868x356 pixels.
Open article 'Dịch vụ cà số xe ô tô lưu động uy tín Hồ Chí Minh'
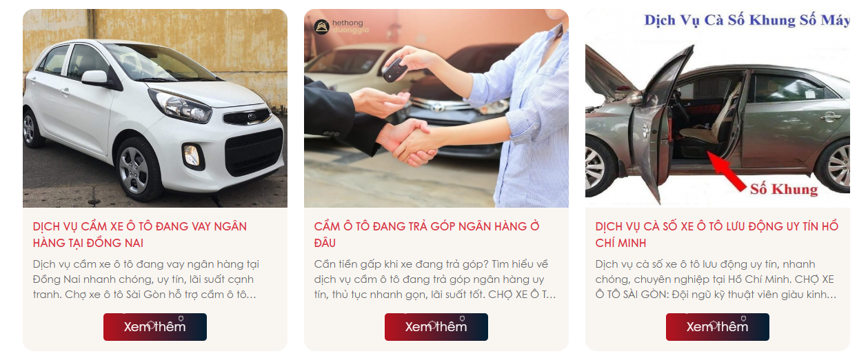click(x=717, y=235)
